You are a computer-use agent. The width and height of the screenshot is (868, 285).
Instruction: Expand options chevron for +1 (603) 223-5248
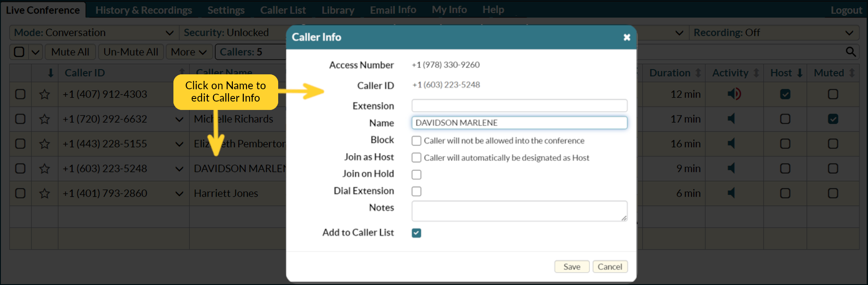[179, 168]
